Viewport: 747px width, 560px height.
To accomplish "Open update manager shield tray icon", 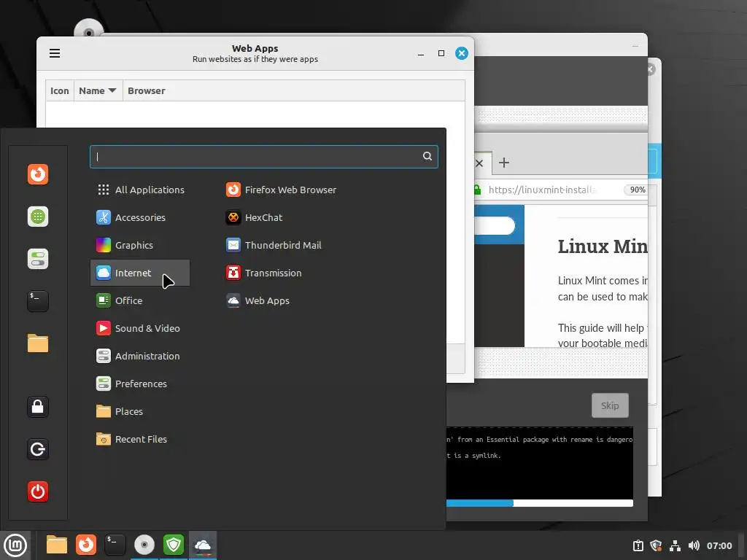I will tap(656, 545).
